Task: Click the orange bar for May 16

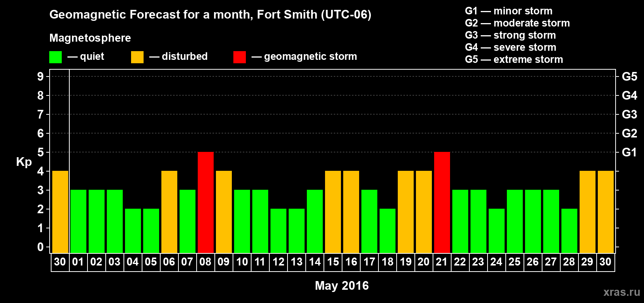Action: coord(351,212)
